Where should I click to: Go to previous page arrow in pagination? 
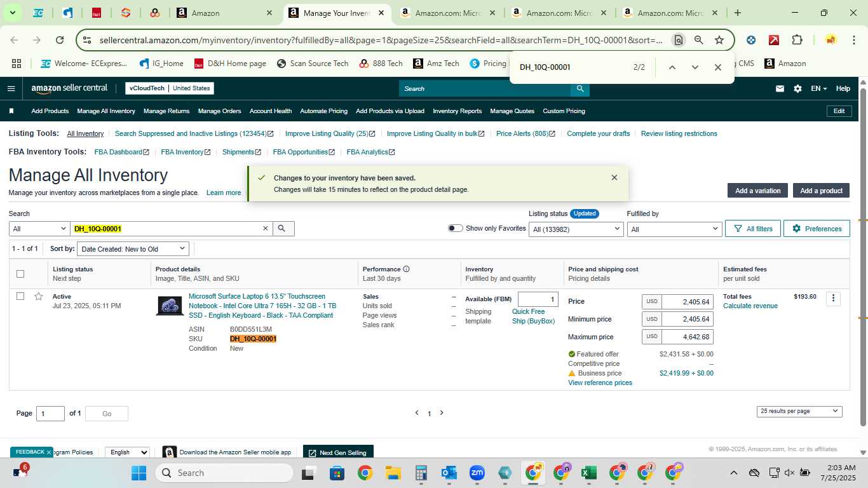(417, 413)
